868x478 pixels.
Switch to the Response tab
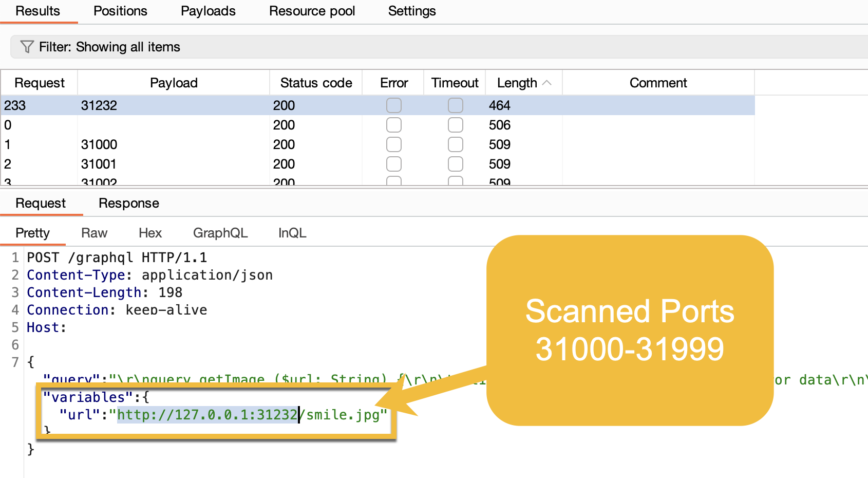coord(128,203)
